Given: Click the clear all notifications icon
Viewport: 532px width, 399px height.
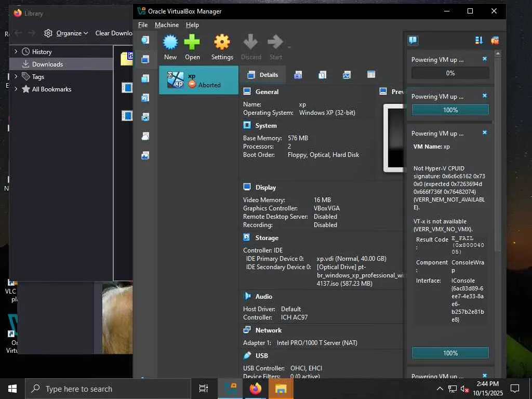Looking at the screenshot, I should pos(495,41).
